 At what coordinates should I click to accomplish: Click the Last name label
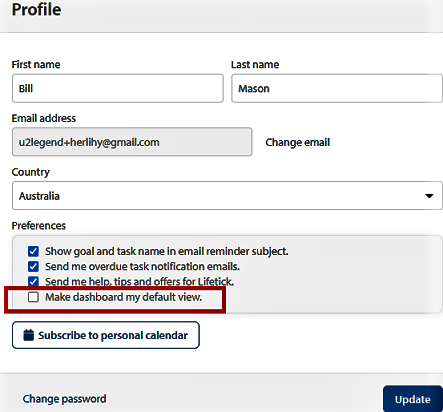pos(255,64)
